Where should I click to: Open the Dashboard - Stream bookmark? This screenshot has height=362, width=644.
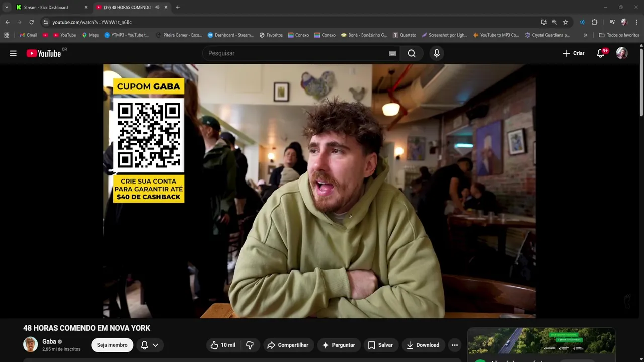230,35
